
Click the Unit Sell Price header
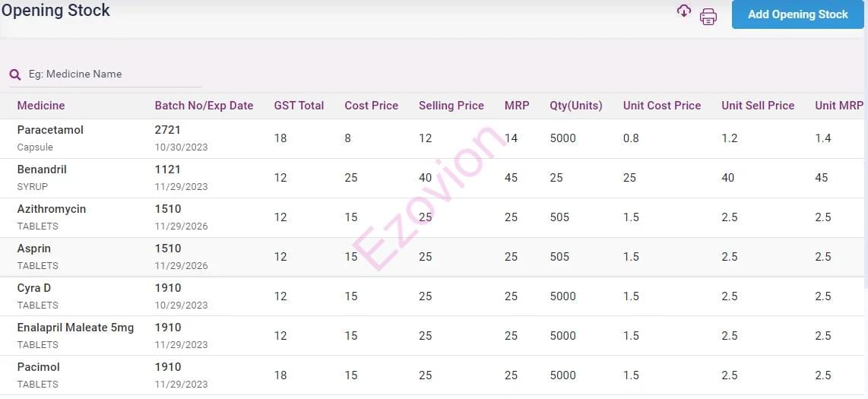click(757, 106)
